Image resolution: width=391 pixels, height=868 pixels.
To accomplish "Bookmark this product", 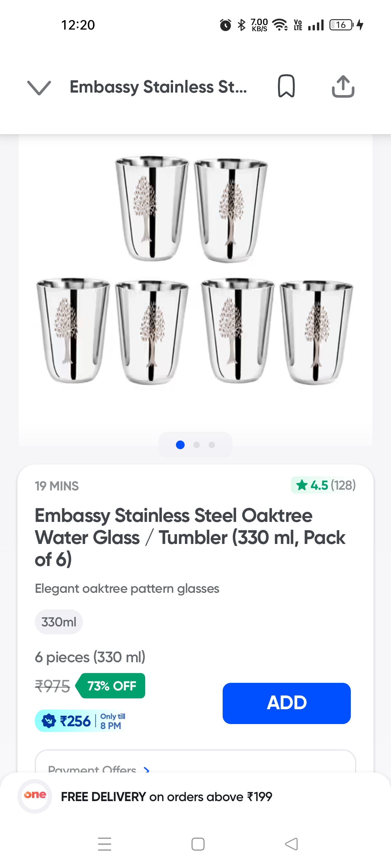I will coord(286,86).
